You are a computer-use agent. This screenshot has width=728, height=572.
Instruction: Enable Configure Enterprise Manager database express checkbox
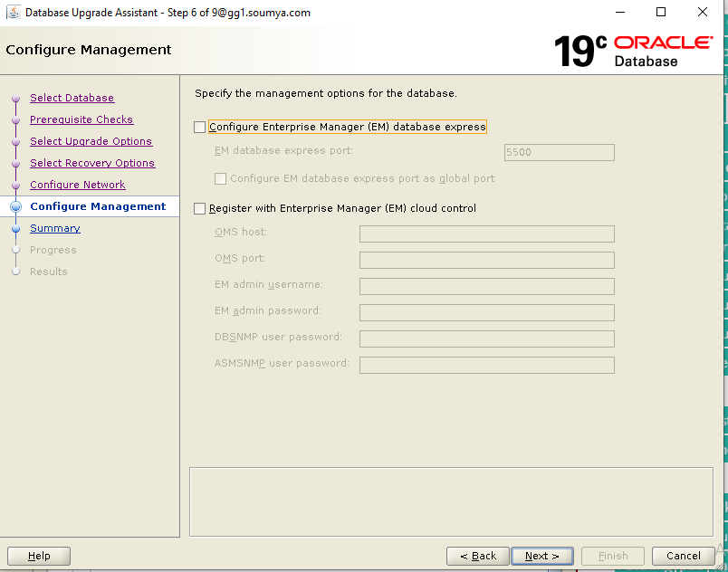199,127
